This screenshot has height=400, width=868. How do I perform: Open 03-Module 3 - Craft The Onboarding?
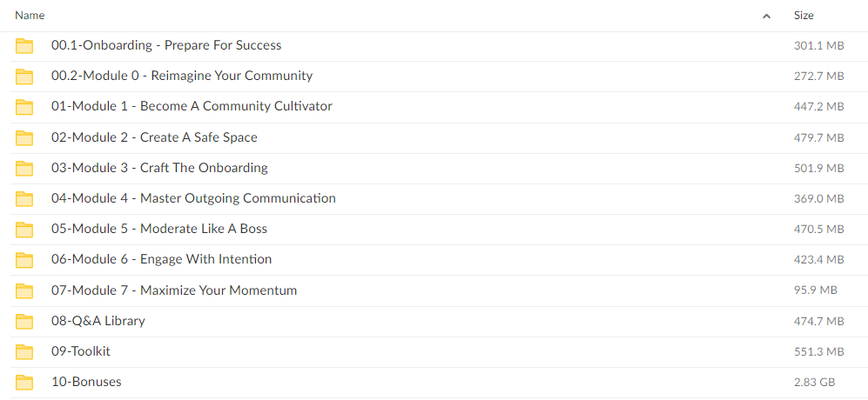(x=159, y=168)
